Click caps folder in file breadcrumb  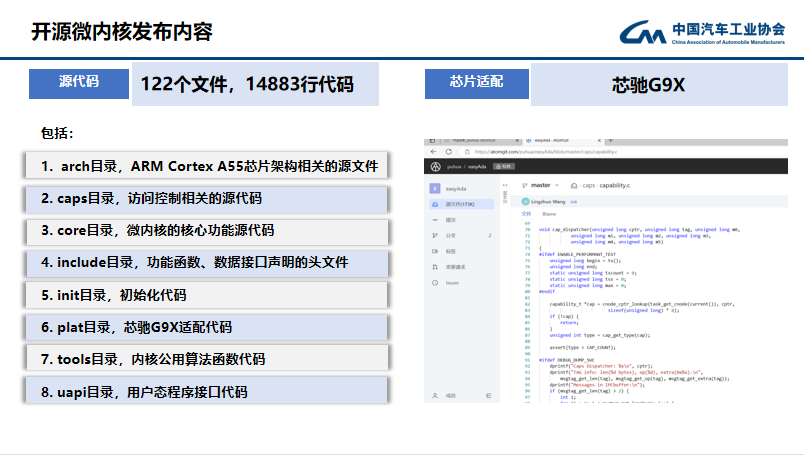click(588, 186)
